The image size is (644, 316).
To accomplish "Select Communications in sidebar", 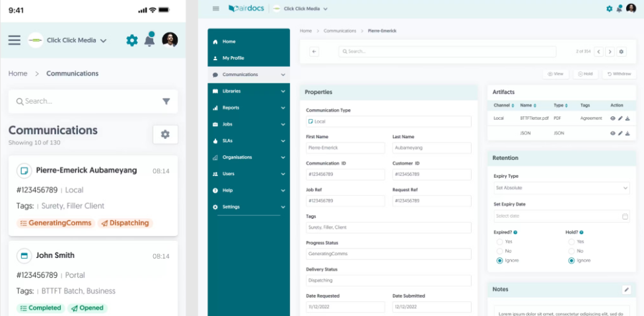I will coord(248,75).
